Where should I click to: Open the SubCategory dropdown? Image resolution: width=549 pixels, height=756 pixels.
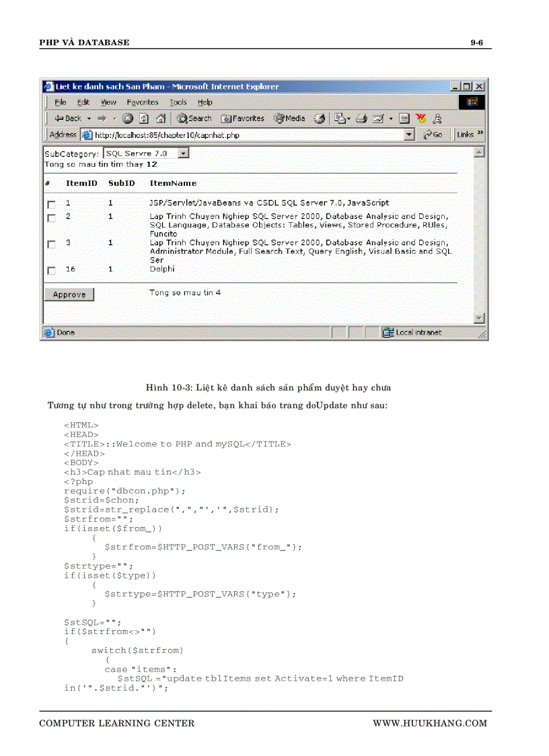coord(182,153)
